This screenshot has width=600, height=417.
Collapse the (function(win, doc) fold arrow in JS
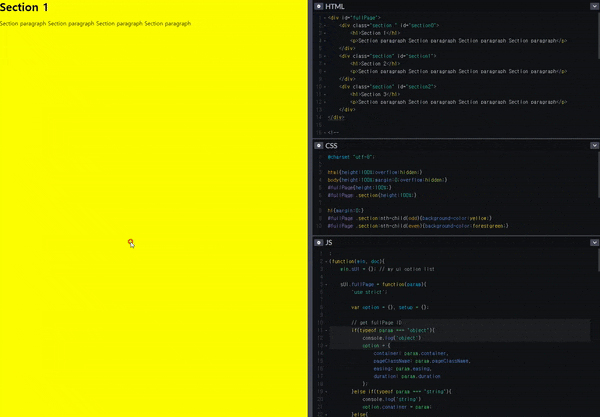[x=326, y=262]
